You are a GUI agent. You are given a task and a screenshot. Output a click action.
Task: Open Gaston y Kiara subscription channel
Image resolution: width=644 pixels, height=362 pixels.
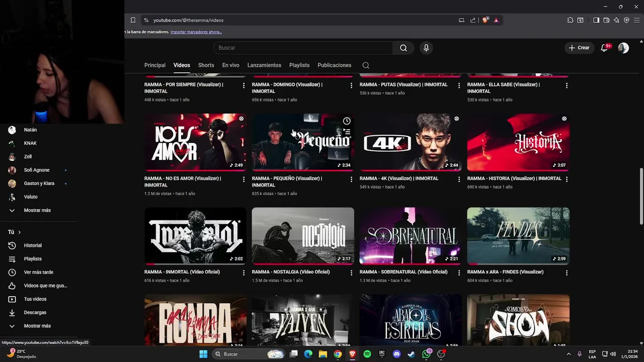click(x=39, y=184)
